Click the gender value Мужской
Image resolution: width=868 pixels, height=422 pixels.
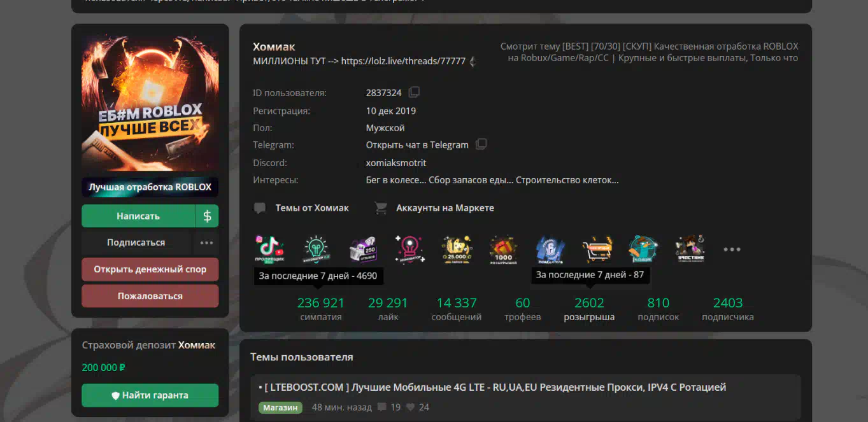coord(385,128)
